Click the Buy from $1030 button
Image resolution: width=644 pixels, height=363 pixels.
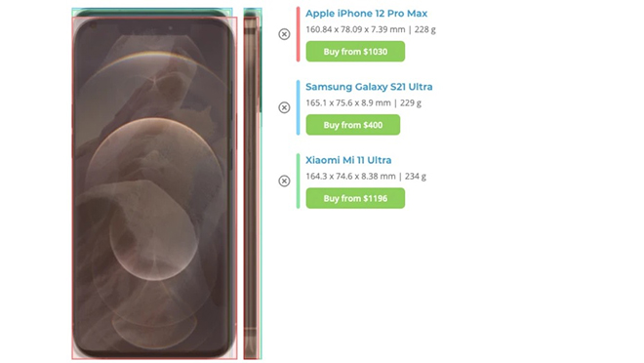coord(355,52)
